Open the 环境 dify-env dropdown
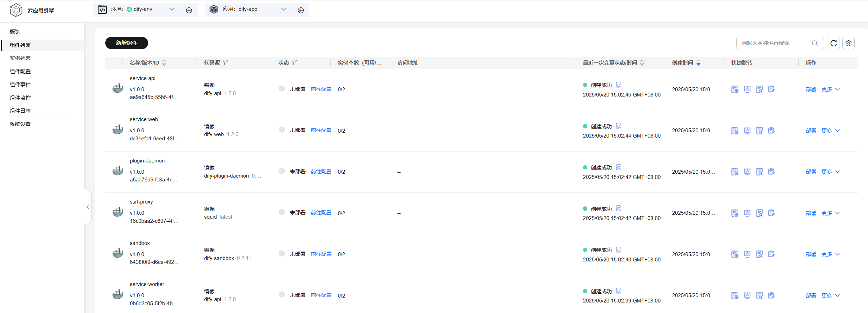Screen dimensions: 868x313 137,10
